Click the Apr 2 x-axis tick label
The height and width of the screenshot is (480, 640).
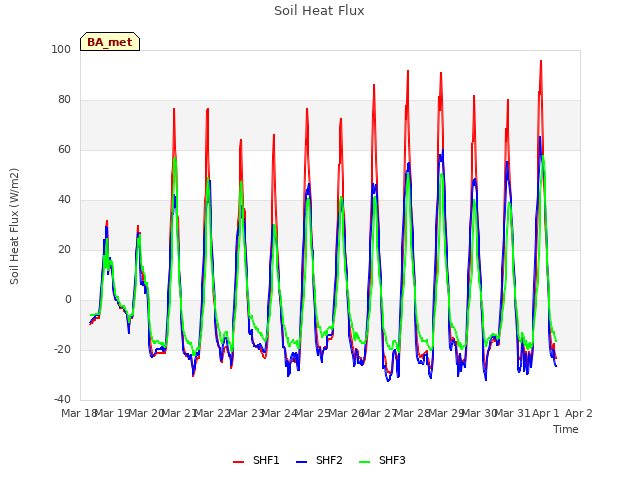[579, 413]
